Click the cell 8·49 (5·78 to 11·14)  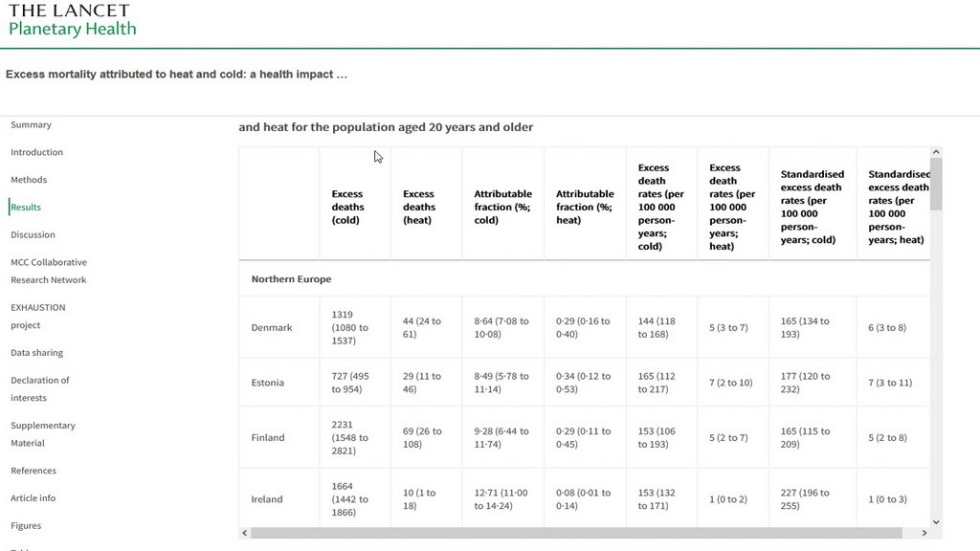tap(501, 383)
